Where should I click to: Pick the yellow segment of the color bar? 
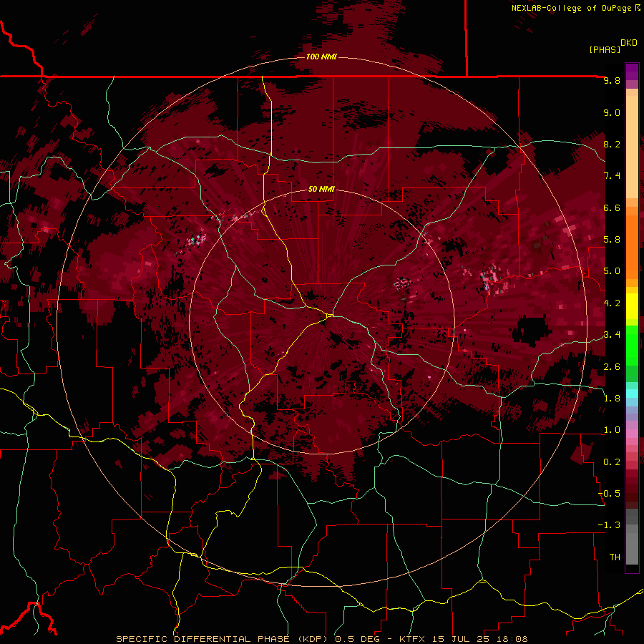tap(632, 306)
